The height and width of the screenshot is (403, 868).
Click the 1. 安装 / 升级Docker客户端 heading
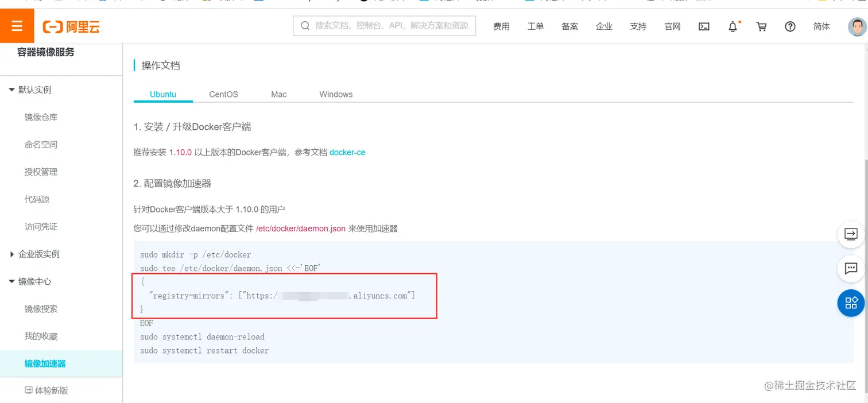coord(192,127)
